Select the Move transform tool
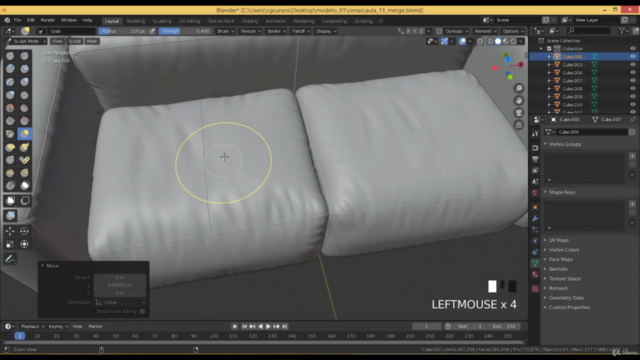The image size is (640, 360). pos(10,231)
